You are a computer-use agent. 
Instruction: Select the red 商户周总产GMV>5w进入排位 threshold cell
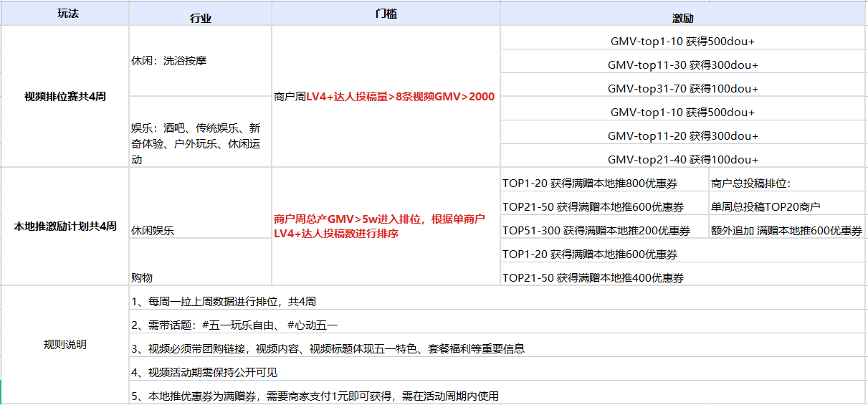click(x=386, y=227)
